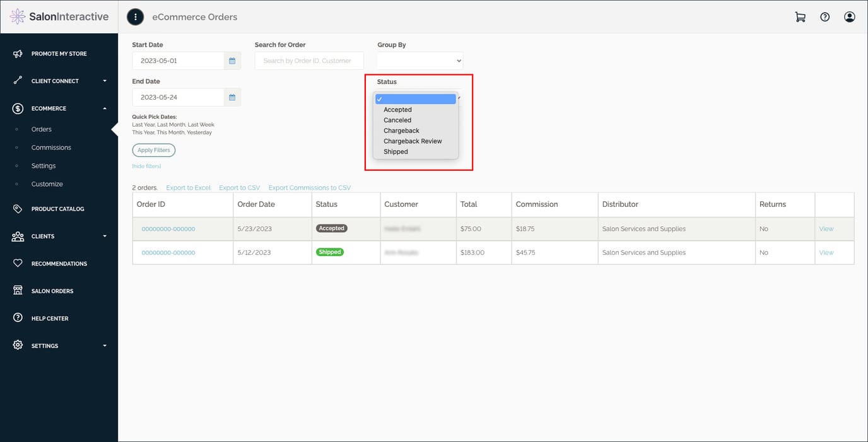Click Export to Excel link
This screenshot has height=442, width=868.
(x=189, y=188)
